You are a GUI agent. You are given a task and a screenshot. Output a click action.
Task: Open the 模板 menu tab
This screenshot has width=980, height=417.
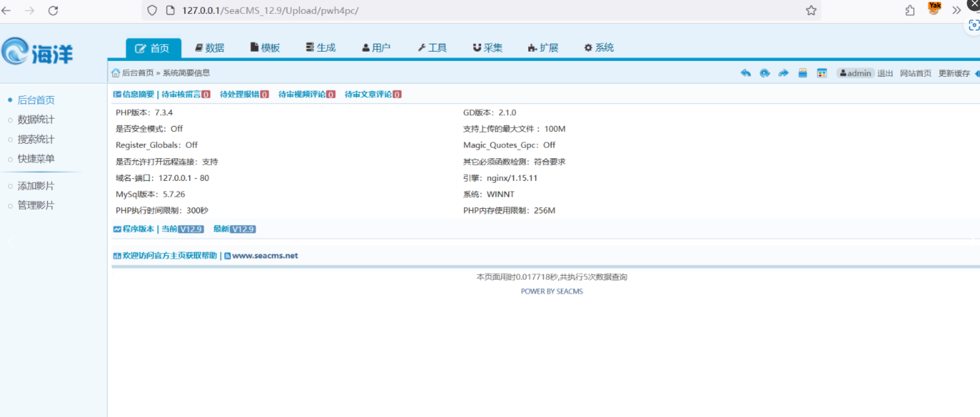tap(265, 48)
